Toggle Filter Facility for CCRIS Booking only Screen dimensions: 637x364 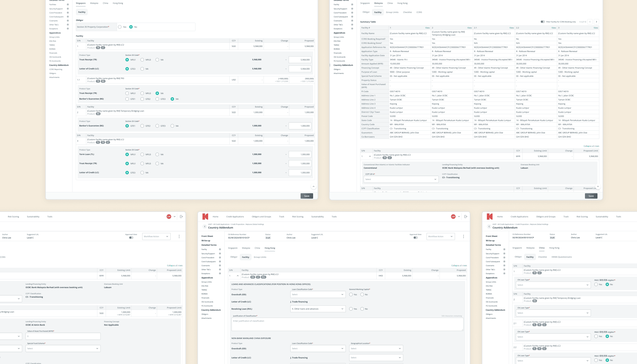(x=542, y=22)
